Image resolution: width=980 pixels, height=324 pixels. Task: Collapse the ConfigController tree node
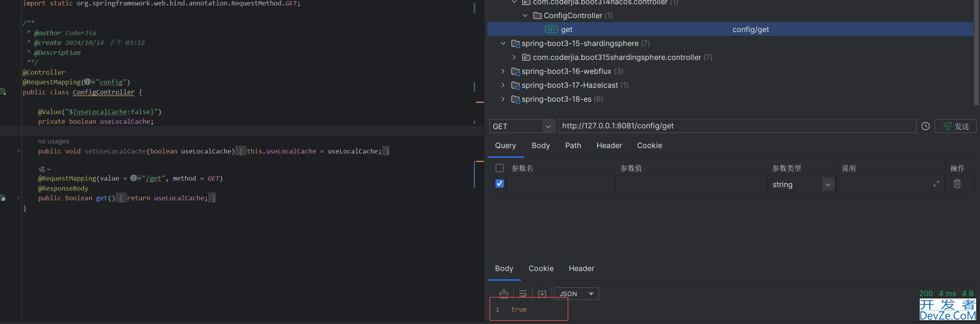(525, 15)
